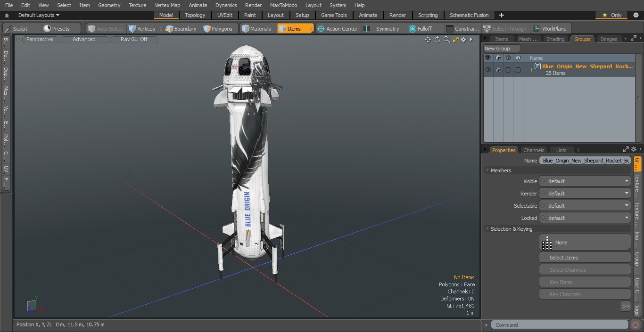The height and width of the screenshot is (332, 644).
Task: Click the group render camera column header
Action: (x=498, y=58)
